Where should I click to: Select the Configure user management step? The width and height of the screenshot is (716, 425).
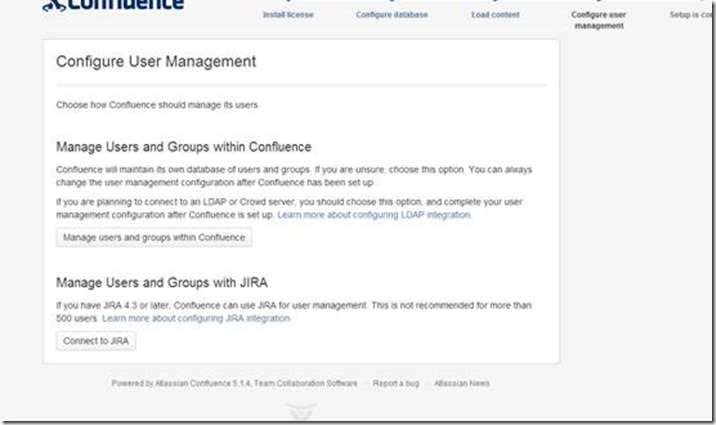click(599, 20)
